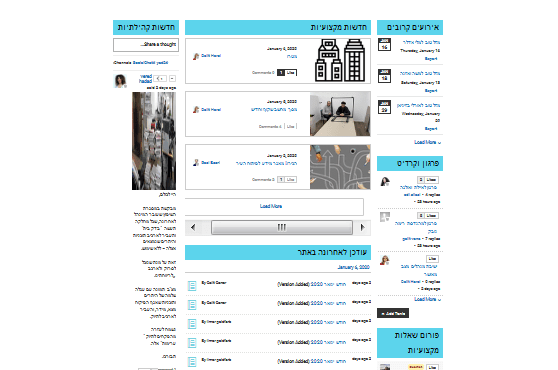This screenshot has width=558, height=370.
Task: Click document icon in fourth recently updated row
Action: 192,343
